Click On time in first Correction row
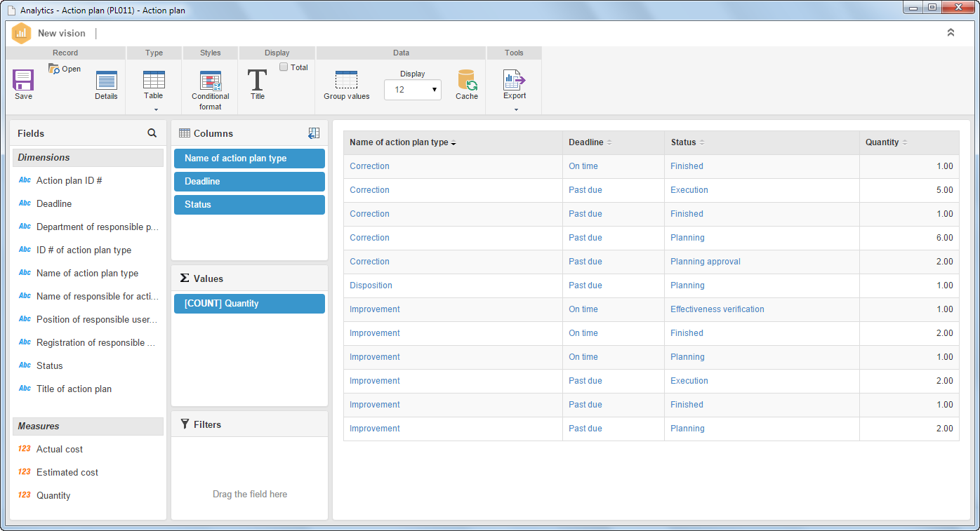Image resolution: width=980 pixels, height=531 pixels. pyautogui.click(x=583, y=166)
